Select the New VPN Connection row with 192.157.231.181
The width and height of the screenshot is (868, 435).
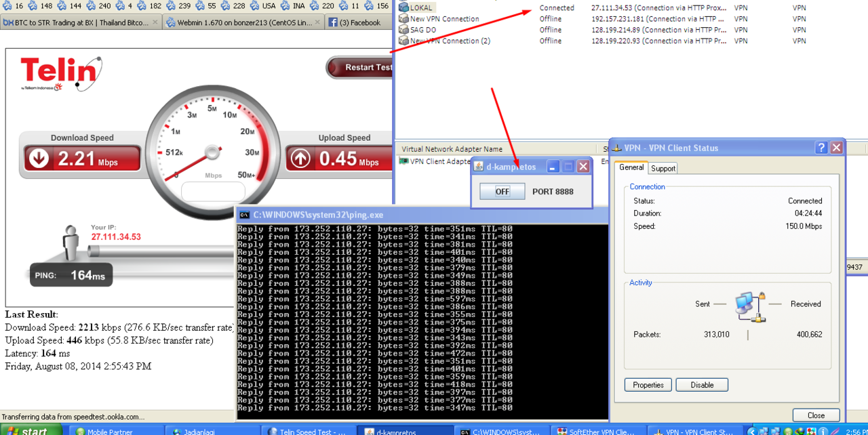point(631,19)
